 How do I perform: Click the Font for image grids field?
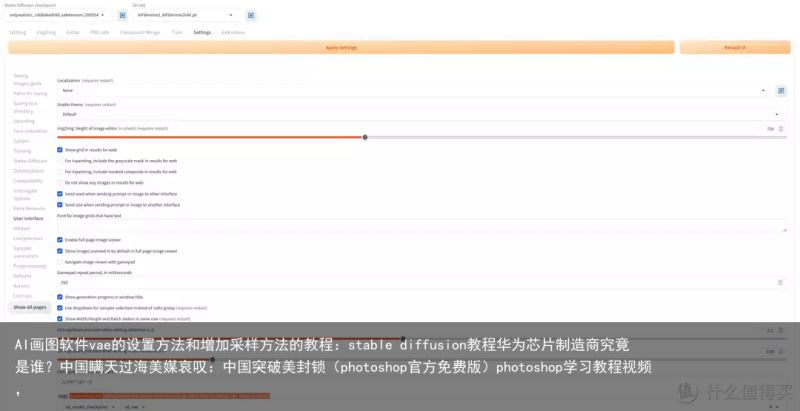[421, 226]
